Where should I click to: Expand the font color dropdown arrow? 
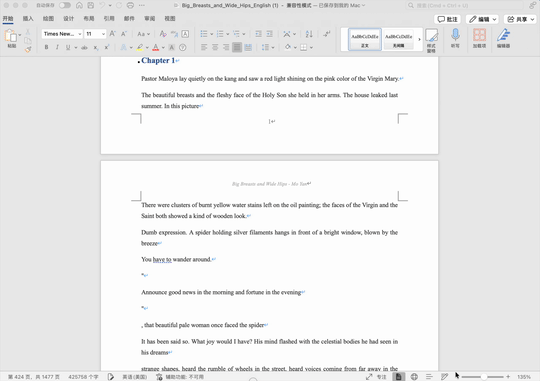pyautogui.click(x=163, y=48)
